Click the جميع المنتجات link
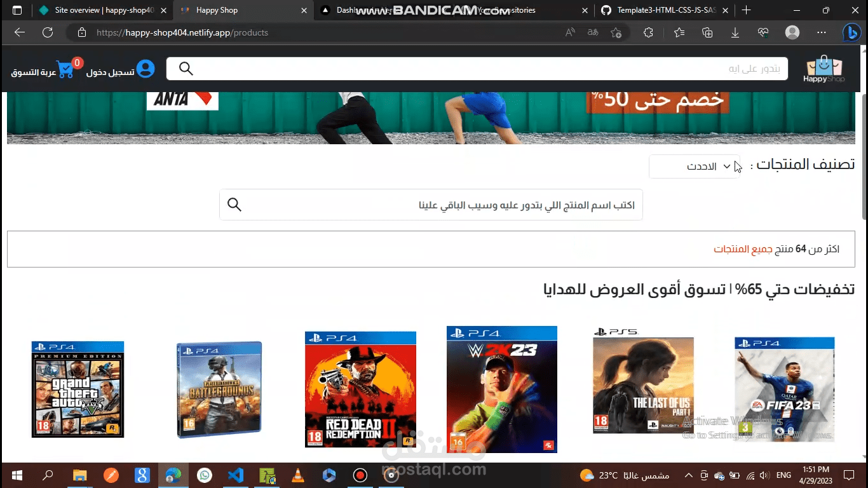868x488 pixels. pos(743,249)
